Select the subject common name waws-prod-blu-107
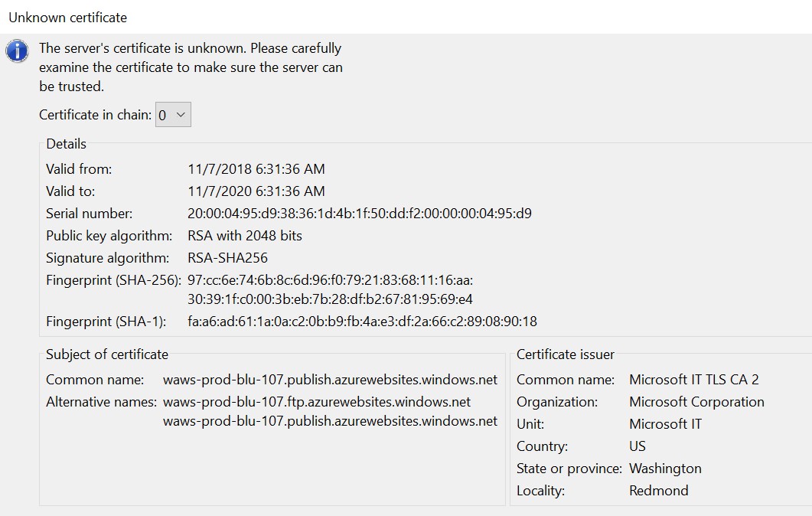 (329, 379)
